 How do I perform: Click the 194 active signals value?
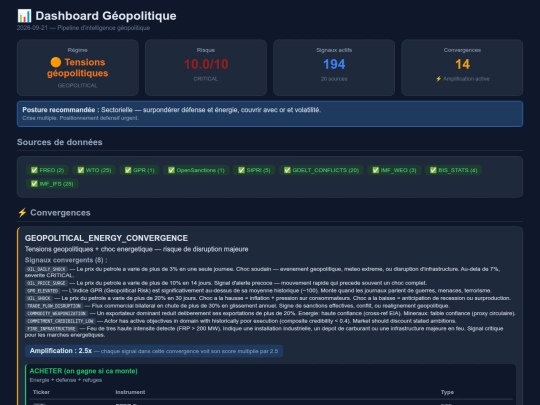[x=334, y=64]
